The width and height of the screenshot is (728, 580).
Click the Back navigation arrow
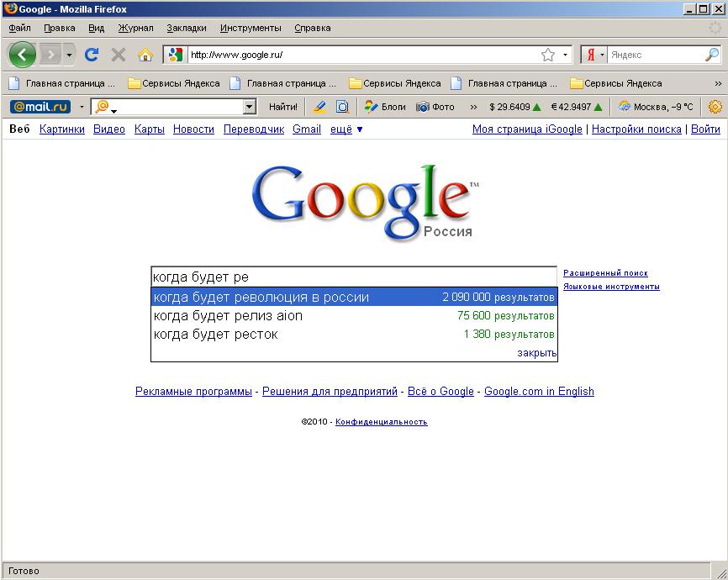(x=22, y=55)
